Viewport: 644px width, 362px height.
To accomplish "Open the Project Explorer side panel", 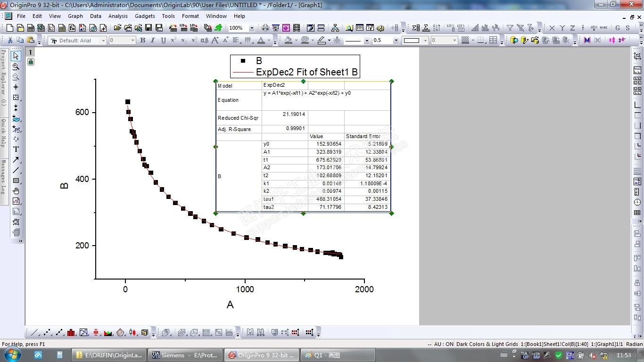I will (x=3, y=77).
